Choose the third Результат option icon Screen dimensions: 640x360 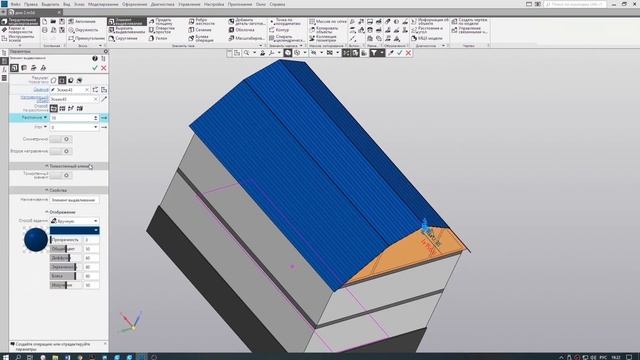71,80
